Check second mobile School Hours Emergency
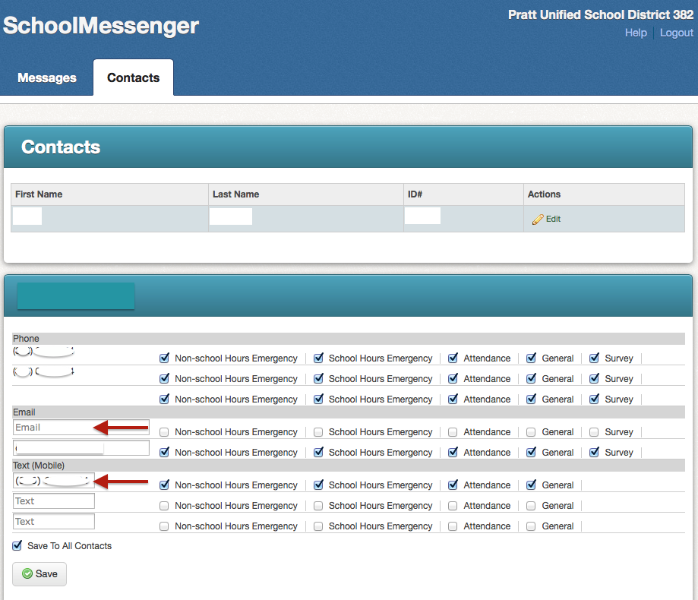This screenshot has width=698, height=600. pos(318,506)
